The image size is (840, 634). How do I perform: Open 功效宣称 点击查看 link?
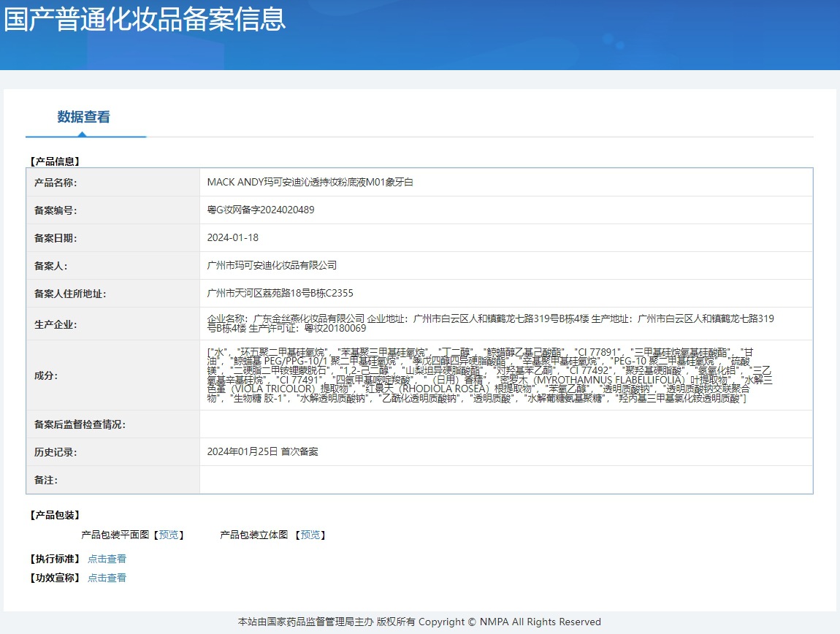click(x=107, y=578)
